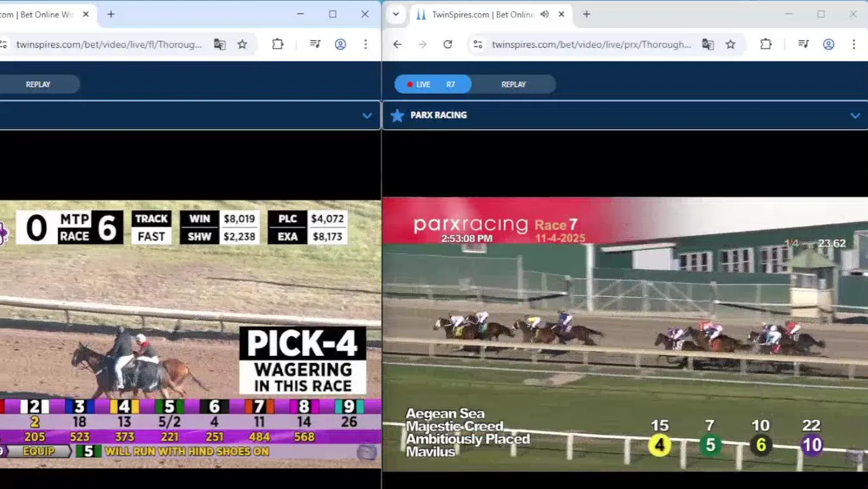The width and height of the screenshot is (868, 489).
Task: Close the left browser window
Action: [x=365, y=14]
